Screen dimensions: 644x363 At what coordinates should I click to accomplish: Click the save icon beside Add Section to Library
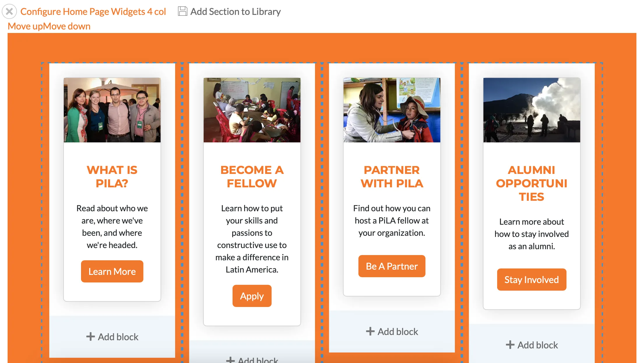point(182,11)
